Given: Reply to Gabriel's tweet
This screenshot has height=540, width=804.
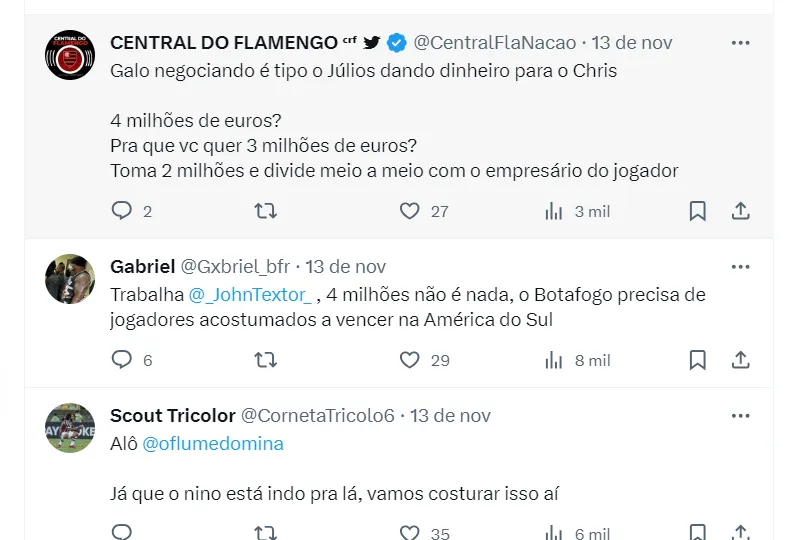Looking at the screenshot, I should 122,360.
